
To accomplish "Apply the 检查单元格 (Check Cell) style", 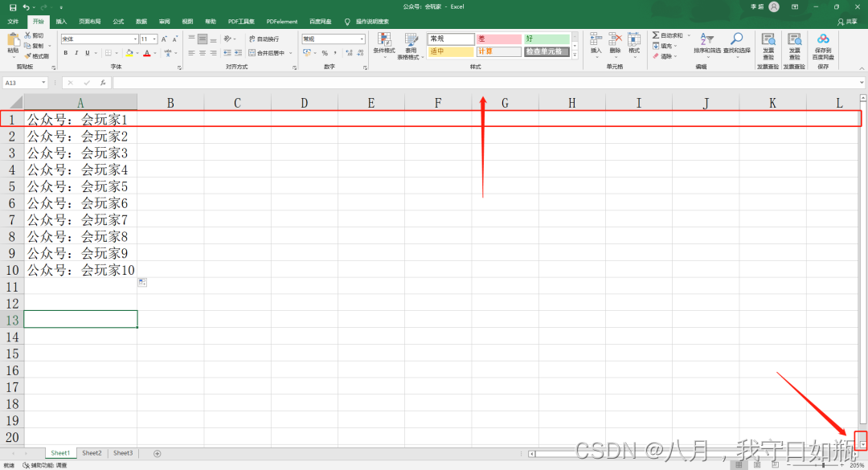I will coord(547,51).
